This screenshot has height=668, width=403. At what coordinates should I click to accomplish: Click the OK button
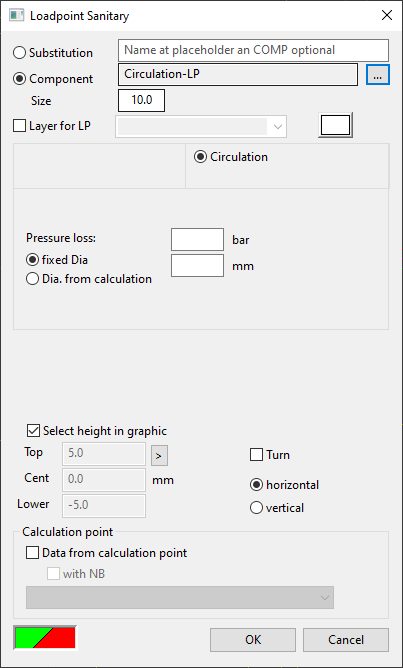click(253, 639)
